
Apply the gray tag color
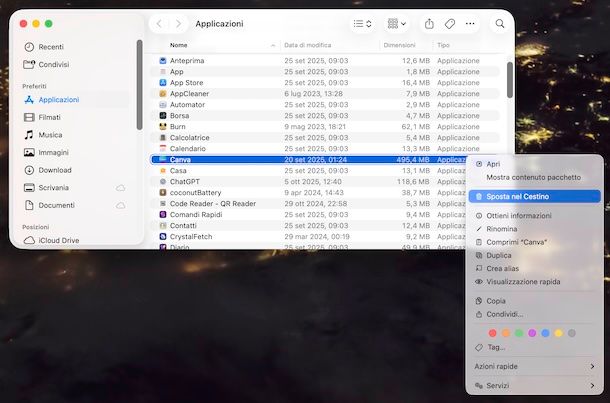point(572,333)
